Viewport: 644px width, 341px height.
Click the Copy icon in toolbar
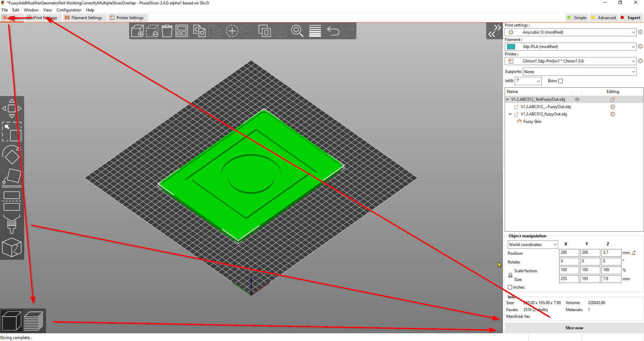pos(199,31)
